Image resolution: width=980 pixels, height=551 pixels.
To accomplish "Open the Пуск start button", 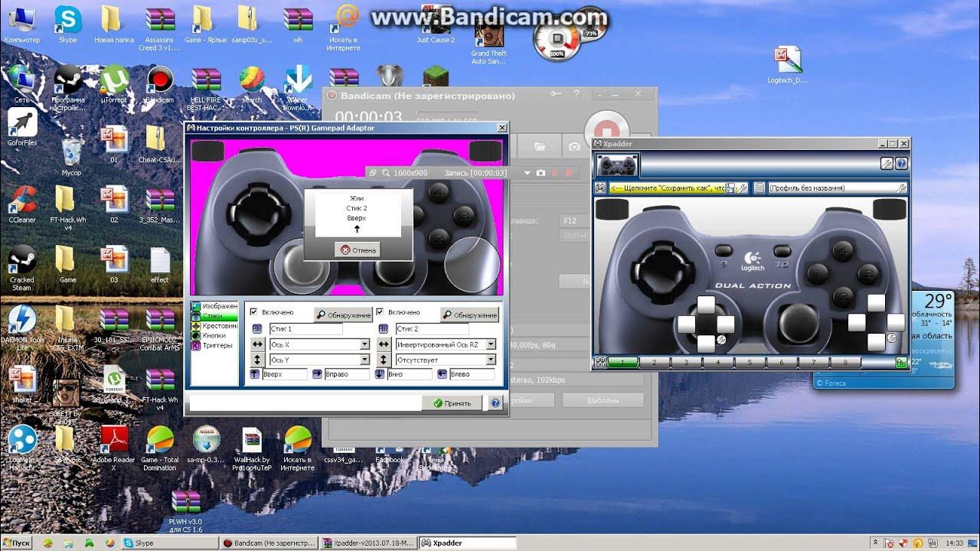I will tap(17, 543).
